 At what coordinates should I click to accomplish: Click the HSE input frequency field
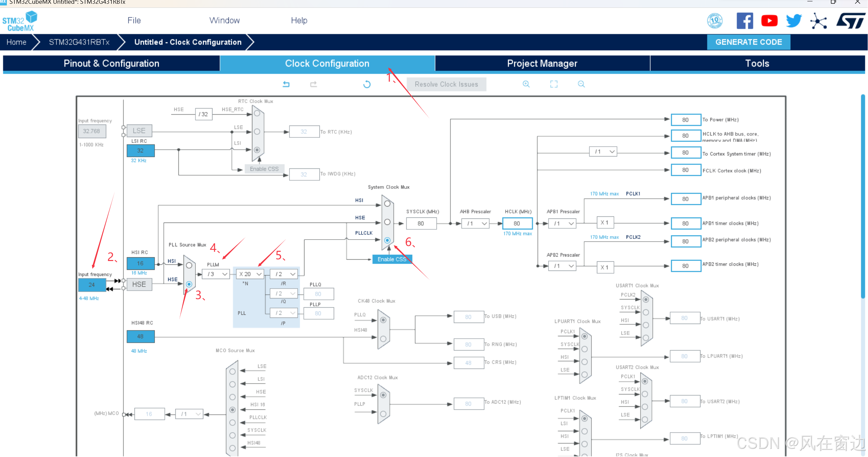coord(92,285)
